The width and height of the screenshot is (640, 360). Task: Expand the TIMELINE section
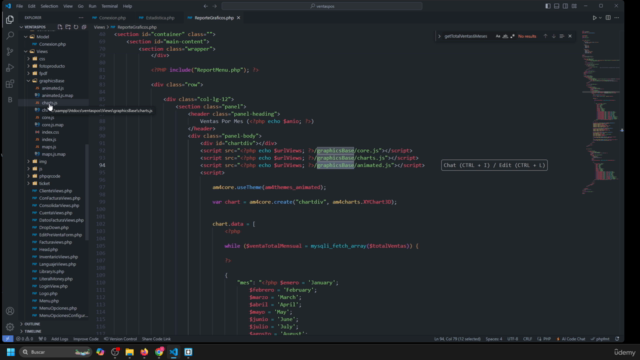click(33, 331)
